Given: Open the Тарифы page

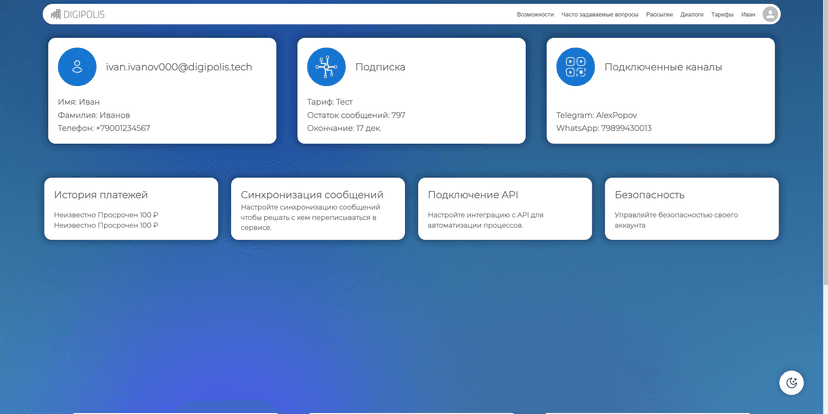Looking at the screenshot, I should [722, 15].
